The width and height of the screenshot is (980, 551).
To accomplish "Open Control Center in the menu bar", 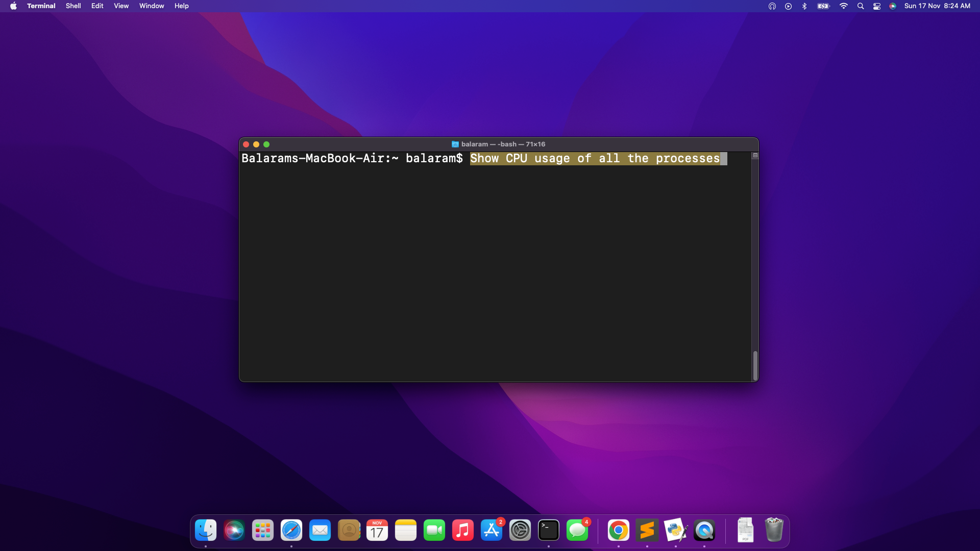I will 877,6.
